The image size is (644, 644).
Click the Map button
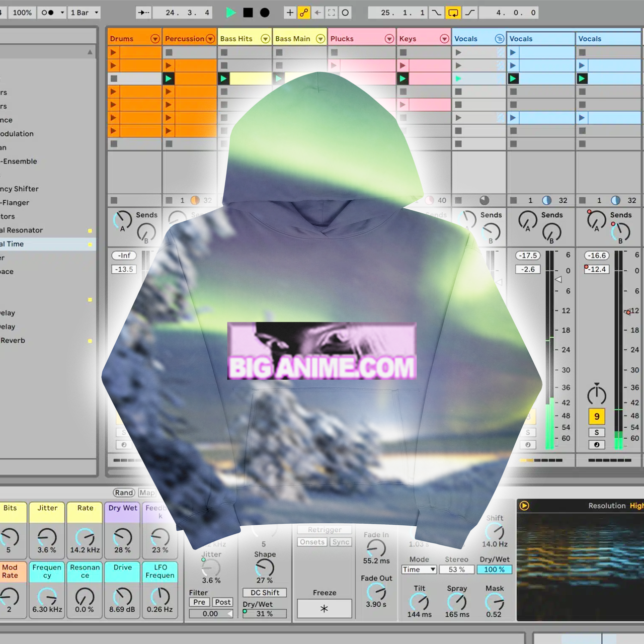point(147,493)
